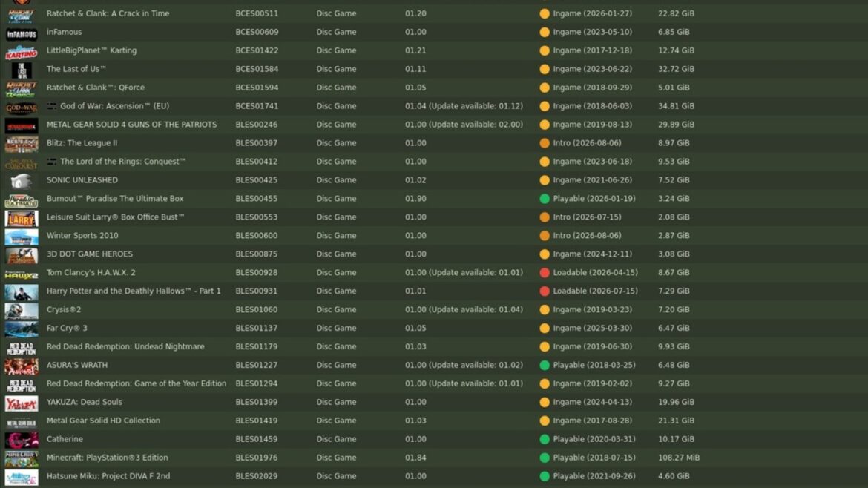Click the Winter Sports 2010 game icon
Viewport: 868px width, 488px height.
[x=22, y=238]
